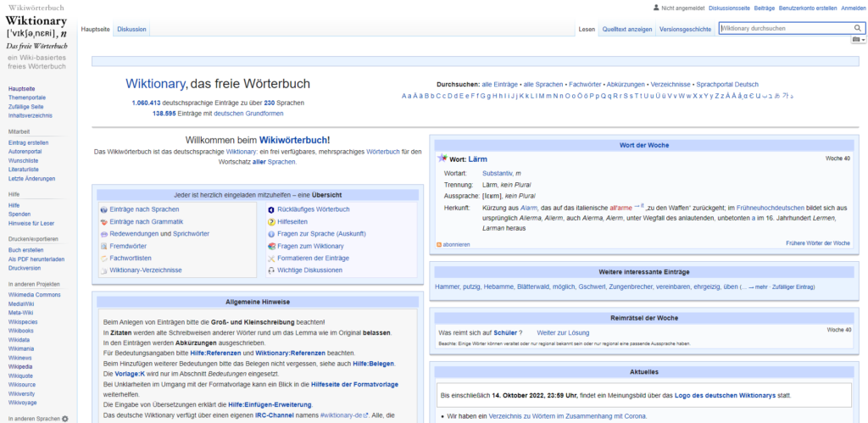Click abonnieren link
The width and height of the screenshot is (868, 423).
456,244
